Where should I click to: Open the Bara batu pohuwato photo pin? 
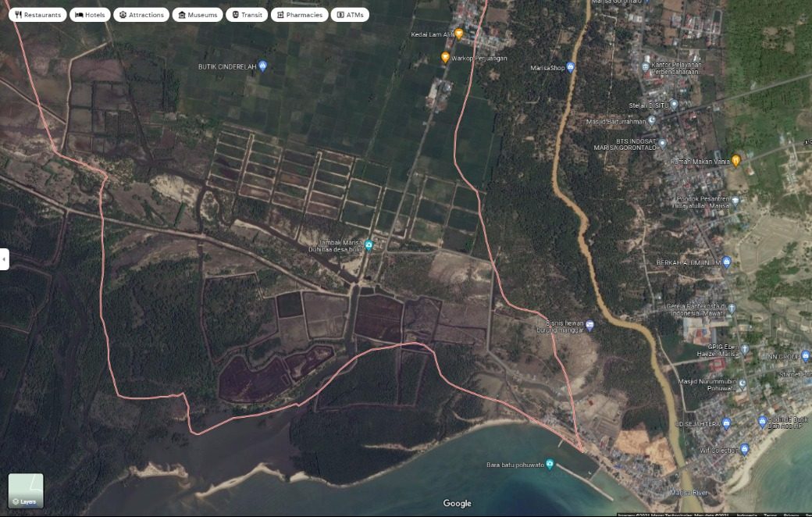coord(550,465)
